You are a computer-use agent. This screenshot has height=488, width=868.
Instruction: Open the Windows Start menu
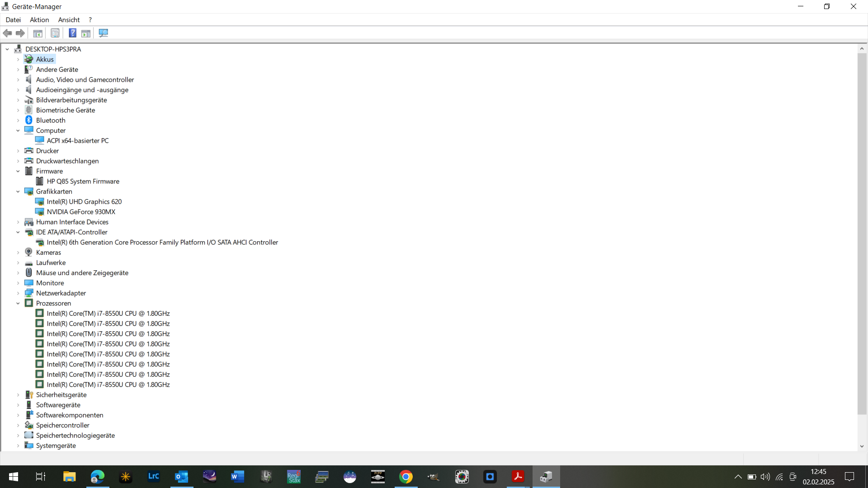click(x=14, y=477)
